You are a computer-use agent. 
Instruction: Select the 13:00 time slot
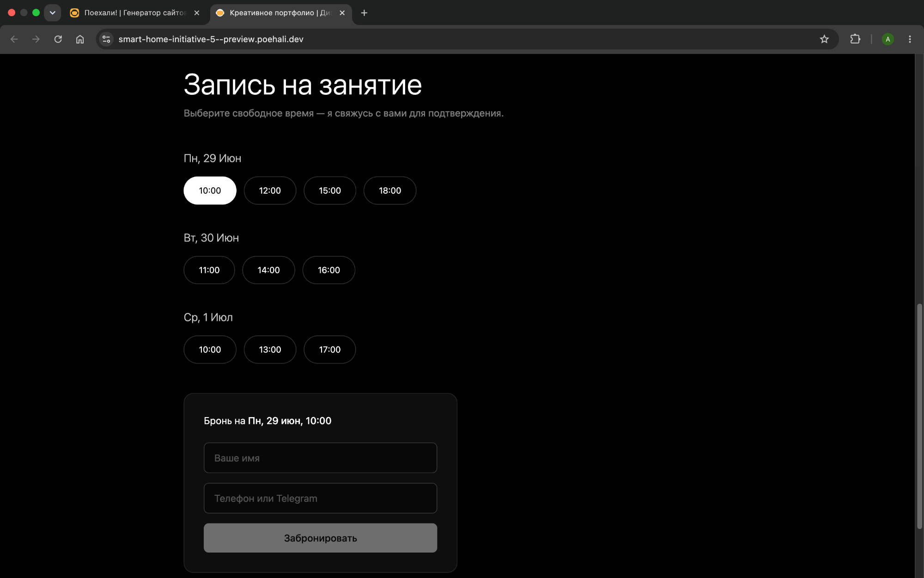pyautogui.click(x=270, y=350)
